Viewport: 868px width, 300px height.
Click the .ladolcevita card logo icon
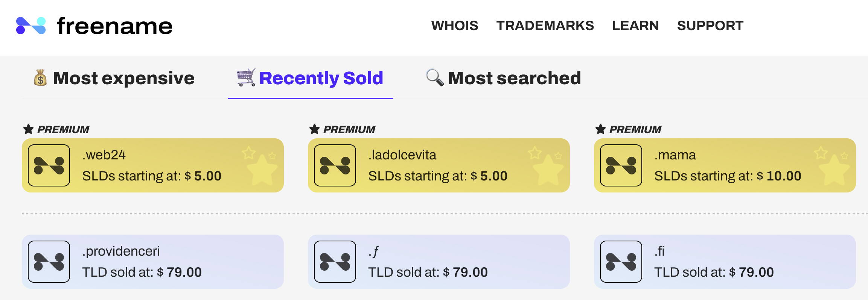(x=335, y=165)
